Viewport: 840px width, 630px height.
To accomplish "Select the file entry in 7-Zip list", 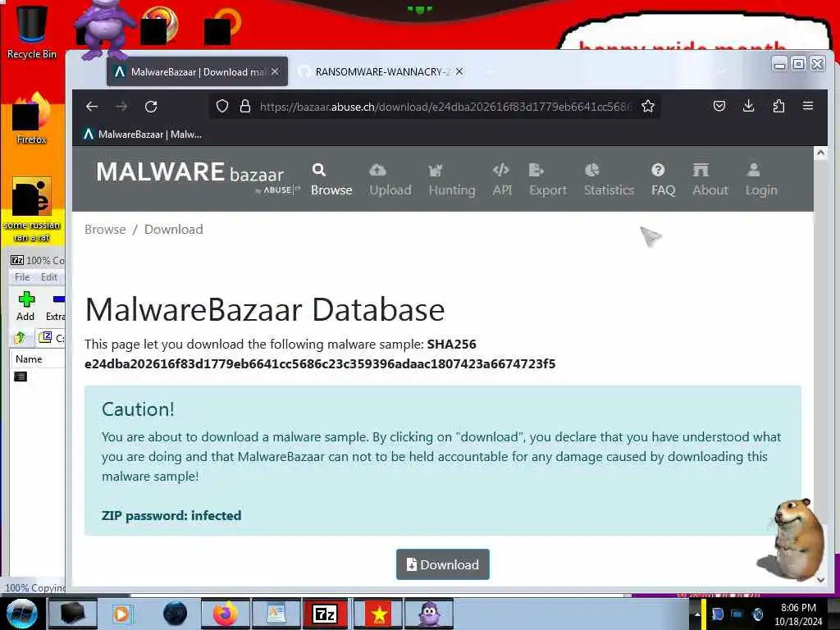I will pos(21,377).
